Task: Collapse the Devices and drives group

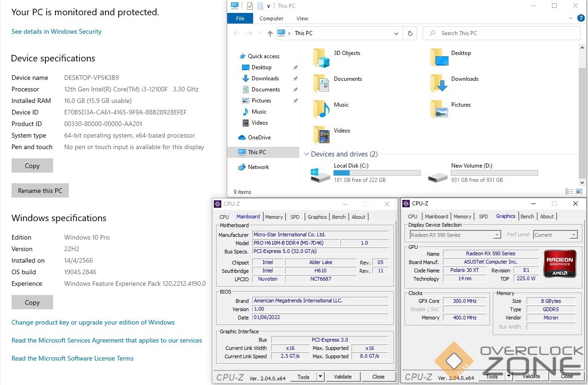Action: point(306,154)
